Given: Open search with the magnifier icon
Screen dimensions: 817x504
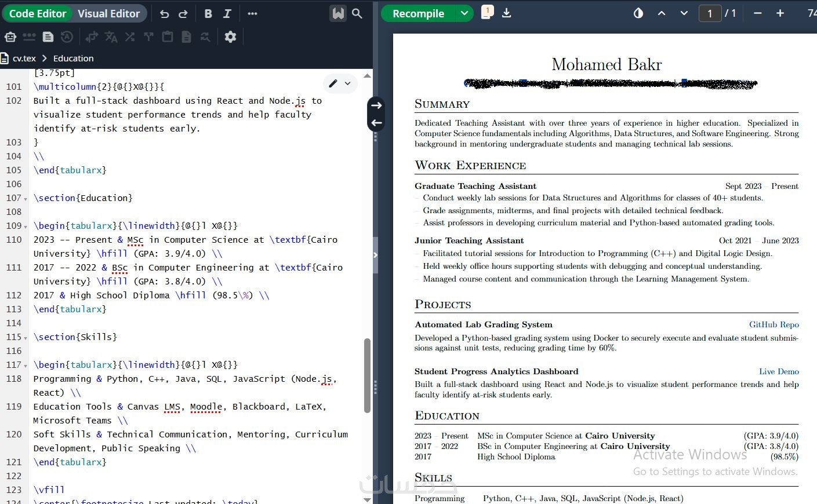Looking at the screenshot, I should coord(357,13).
